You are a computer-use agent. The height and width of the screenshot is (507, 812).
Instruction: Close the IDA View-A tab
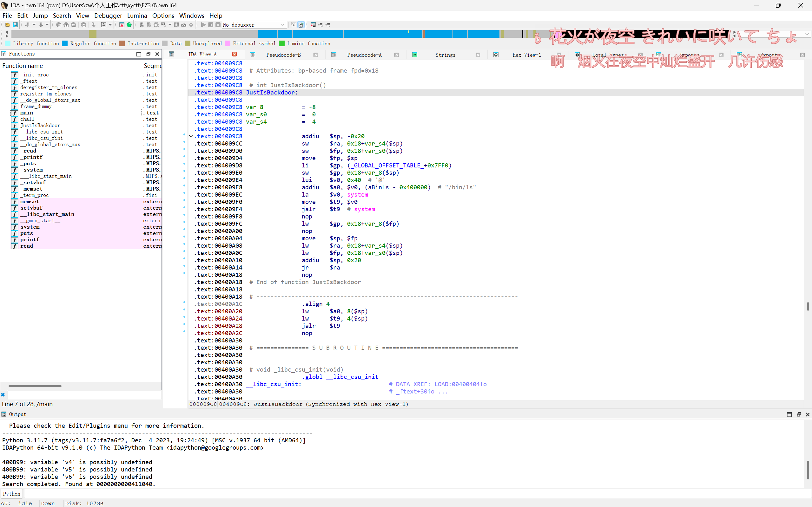pos(234,54)
